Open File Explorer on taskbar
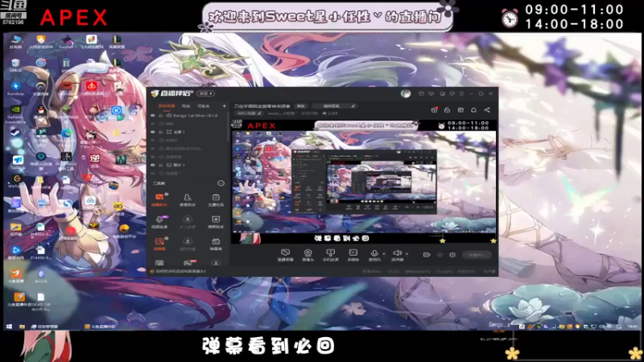 tap(23, 327)
